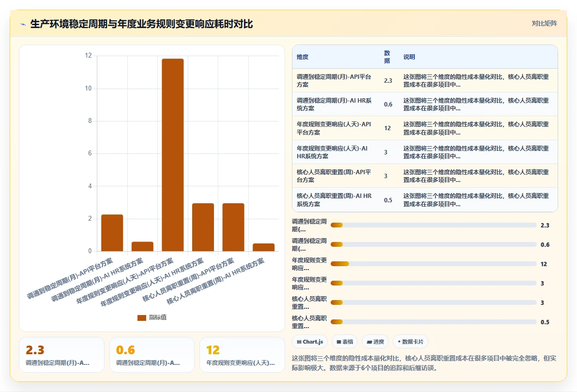Click the progress bar with value 0.5

(434, 322)
